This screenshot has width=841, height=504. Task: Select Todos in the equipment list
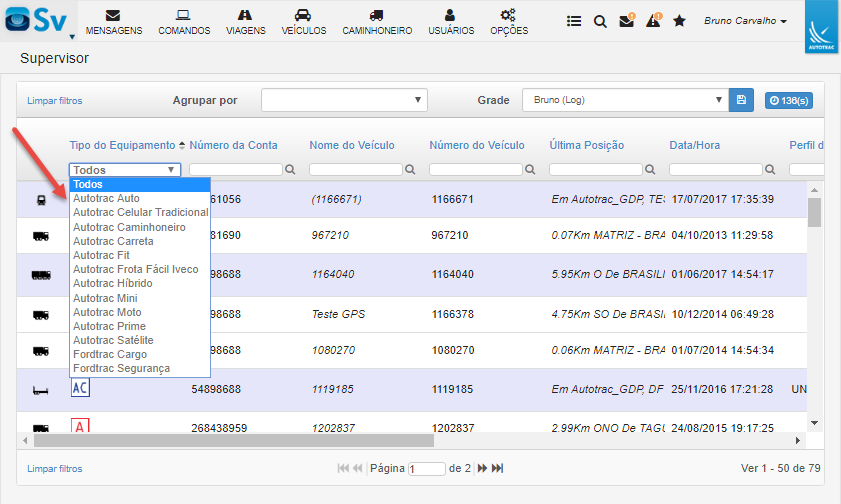140,184
